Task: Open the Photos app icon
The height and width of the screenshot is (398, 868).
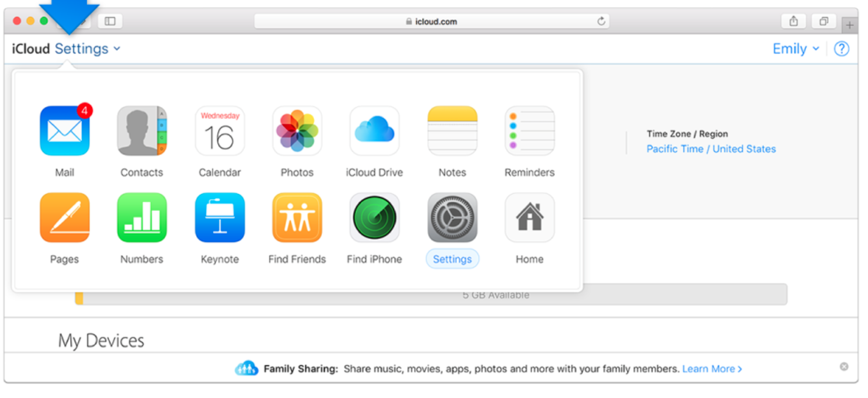Action: pos(297,131)
